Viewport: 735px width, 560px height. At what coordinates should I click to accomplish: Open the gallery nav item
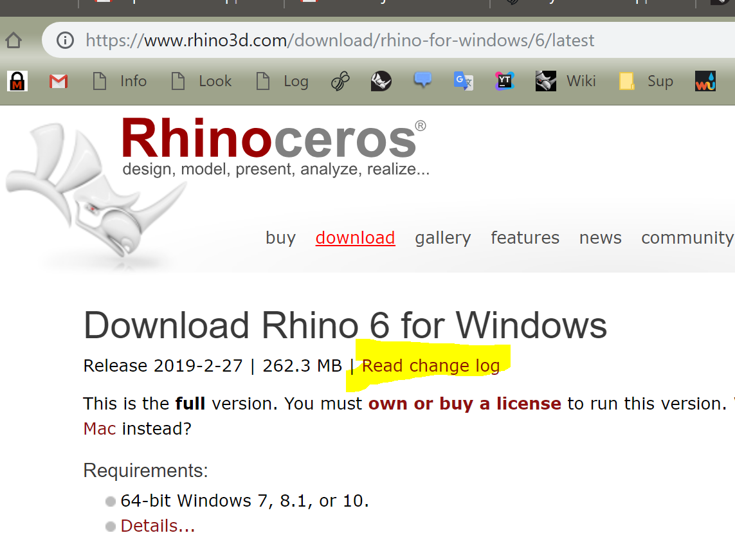[443, 238]
